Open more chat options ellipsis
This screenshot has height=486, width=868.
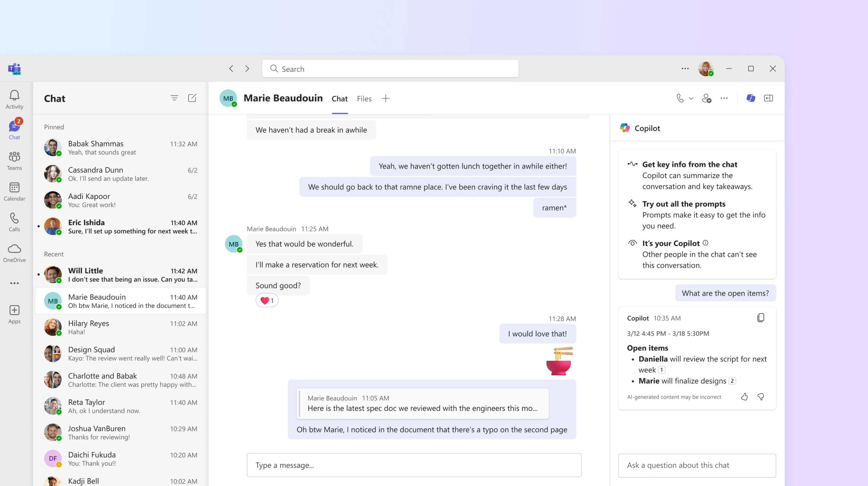(724, 98)
